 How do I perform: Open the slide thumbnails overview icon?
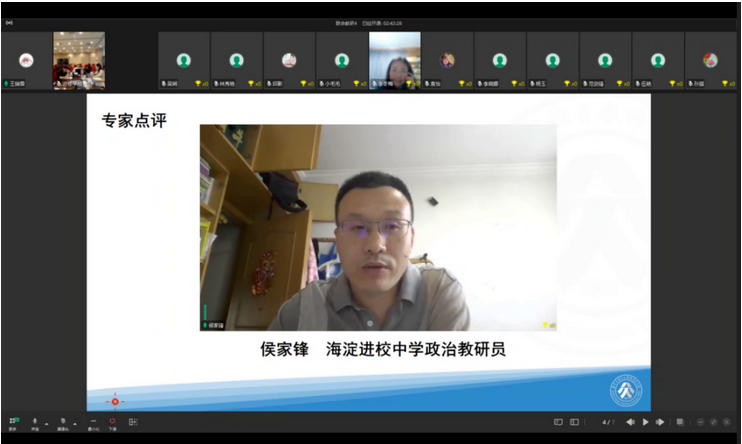tap(680, 422)
